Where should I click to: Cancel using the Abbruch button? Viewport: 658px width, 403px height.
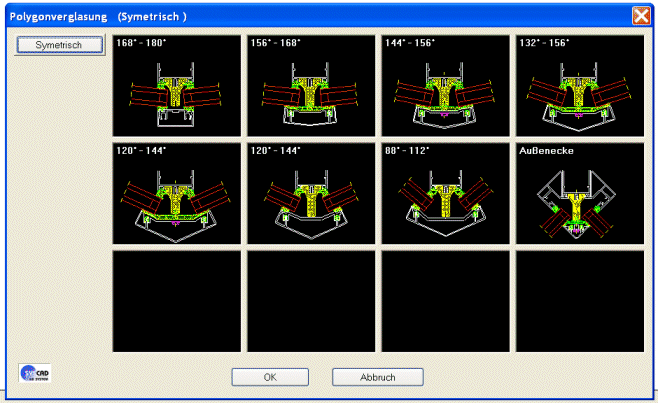point(378,377)
